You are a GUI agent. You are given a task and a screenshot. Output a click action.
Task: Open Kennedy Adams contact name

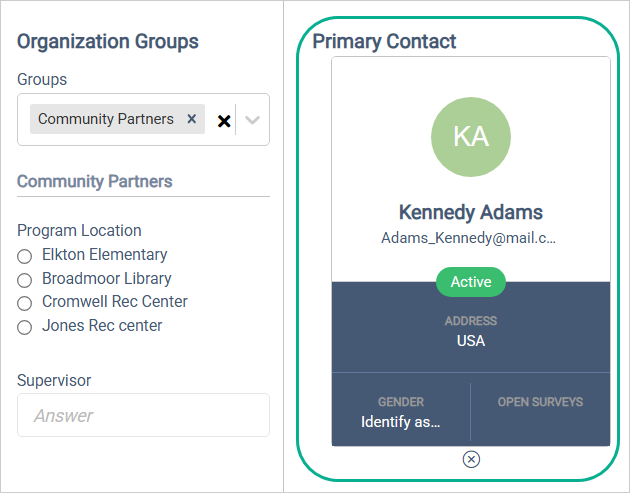point(471,212)
